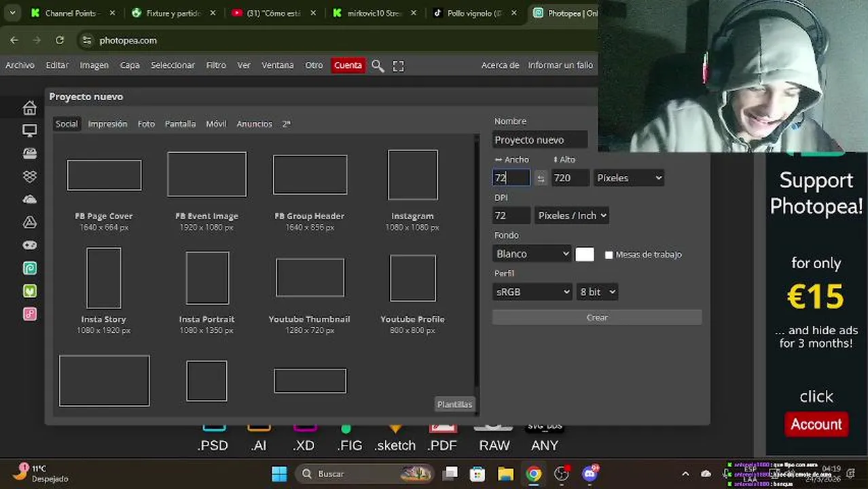Open the Ventana menu
This screenshot has height=489, width=868.
[x=278, y=65]
